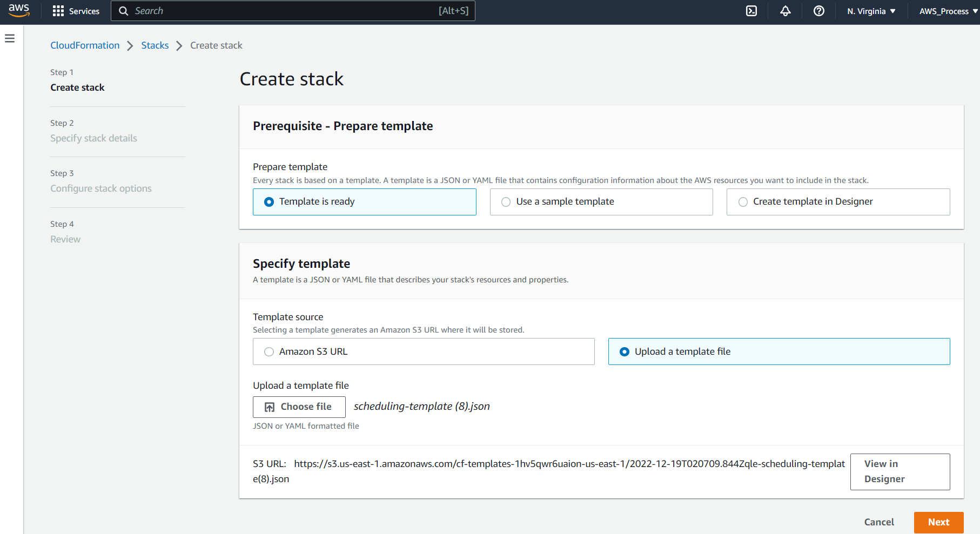This screenshot has width=980, height=534.
Task: Choose Use a sample template
Action: point(506,202)
